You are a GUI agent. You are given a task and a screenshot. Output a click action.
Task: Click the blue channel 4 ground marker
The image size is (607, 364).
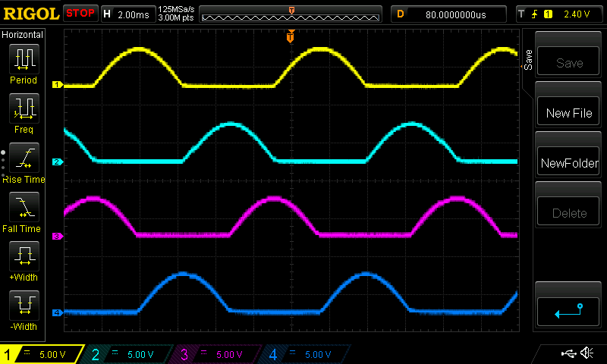coord(58,312)
